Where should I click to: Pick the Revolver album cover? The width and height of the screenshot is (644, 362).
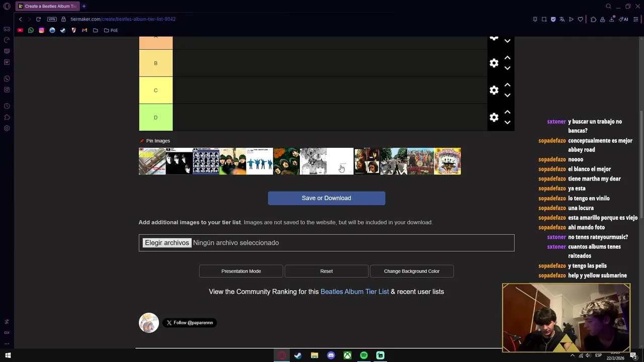pyautogui.click(x=313, y=161)
